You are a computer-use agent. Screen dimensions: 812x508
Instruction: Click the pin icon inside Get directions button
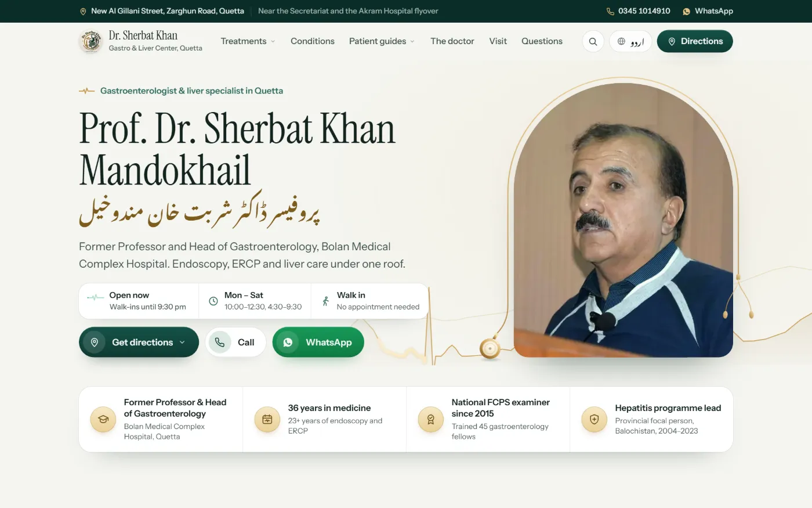coord(95,343)
